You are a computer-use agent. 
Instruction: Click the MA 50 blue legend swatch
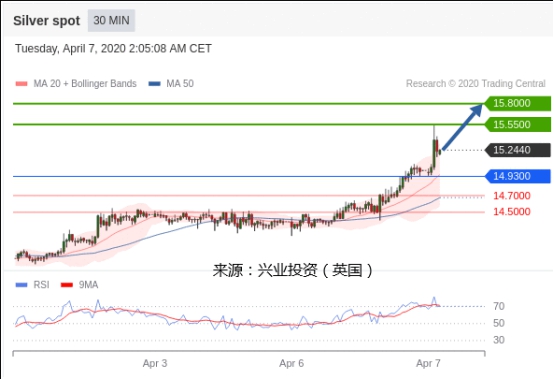coord(154,84)
